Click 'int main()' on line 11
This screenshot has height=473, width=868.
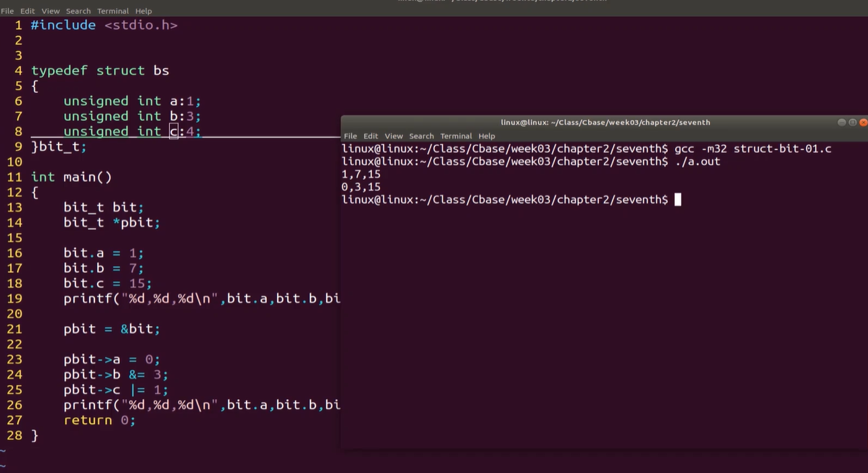click(71, 177)
